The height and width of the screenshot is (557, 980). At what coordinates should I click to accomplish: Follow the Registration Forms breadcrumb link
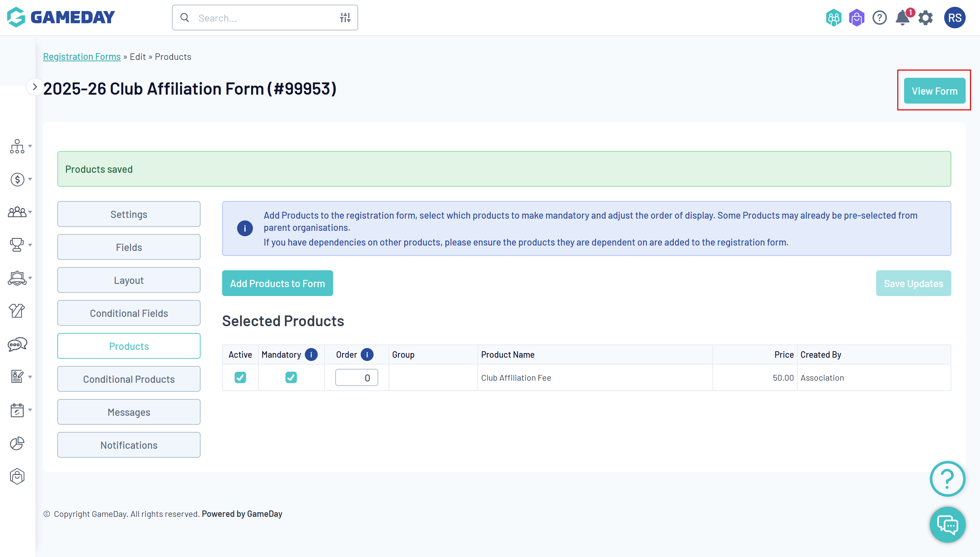point(82,57)
